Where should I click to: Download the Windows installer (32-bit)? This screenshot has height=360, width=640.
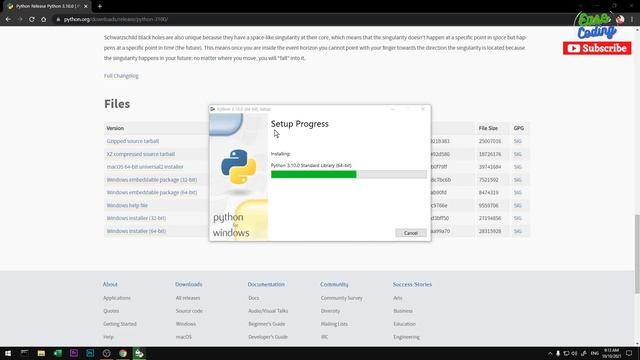[x=136, y=218]
